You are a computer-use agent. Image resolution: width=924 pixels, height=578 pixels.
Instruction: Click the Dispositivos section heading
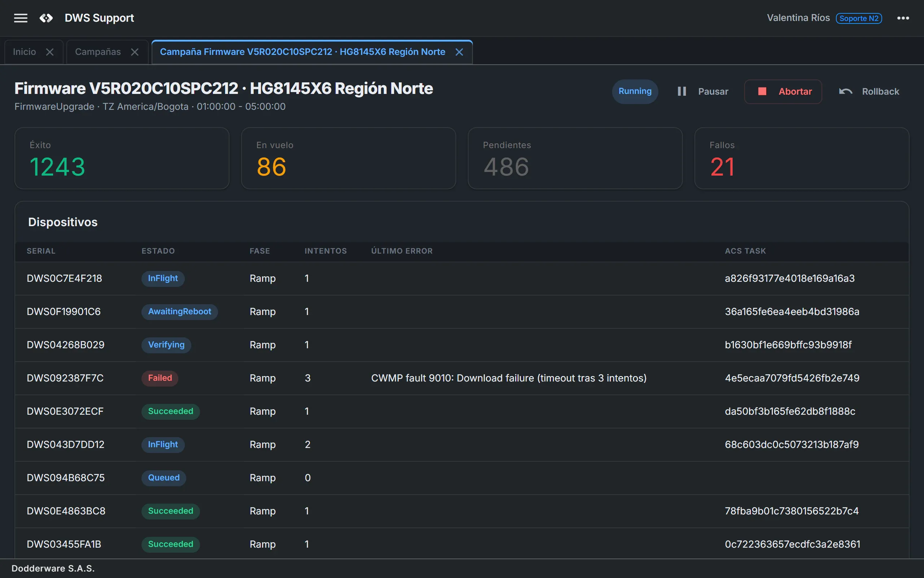tap(63, 222)
